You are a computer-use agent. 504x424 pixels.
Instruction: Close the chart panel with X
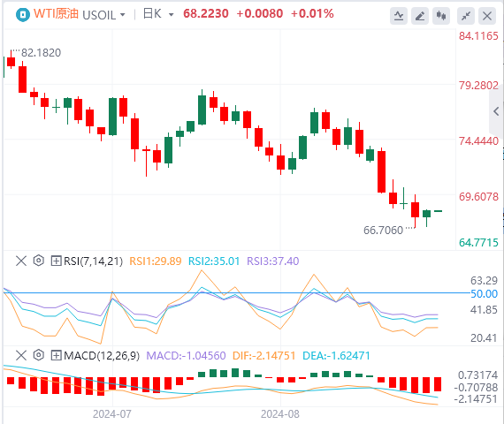point(487,16)
